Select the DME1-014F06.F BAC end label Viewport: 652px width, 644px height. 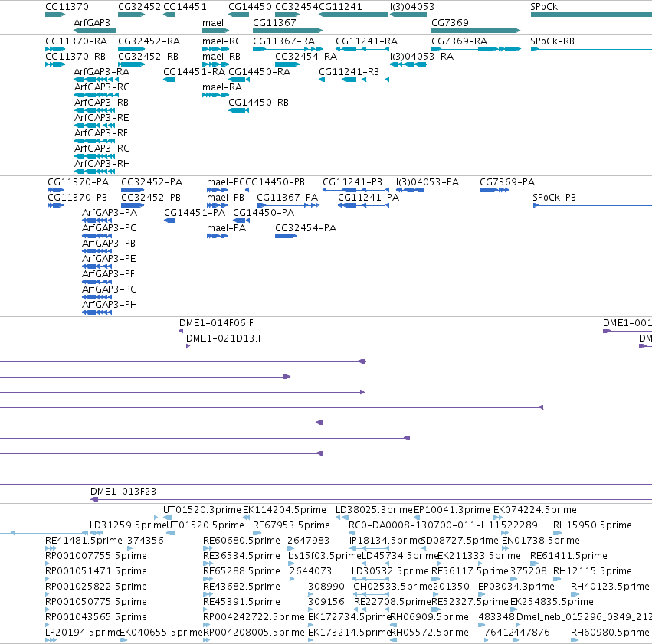pyautogui.click(x=216, y=323)
